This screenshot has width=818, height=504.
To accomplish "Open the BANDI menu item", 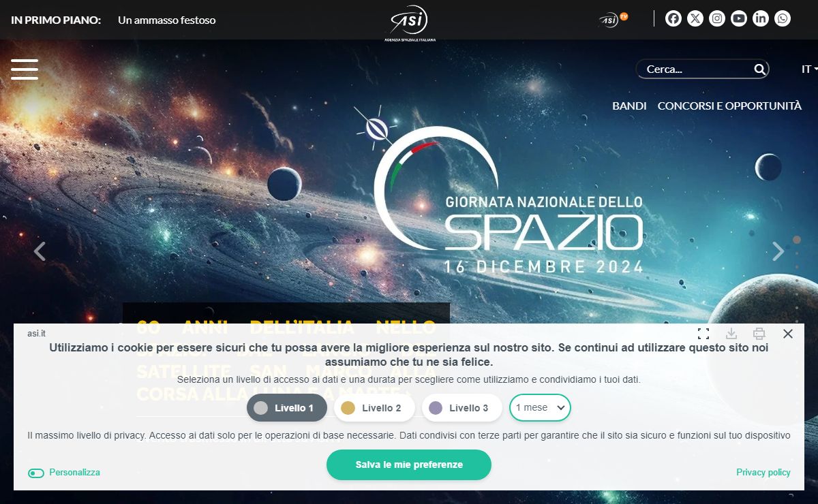I will (629, 106).
